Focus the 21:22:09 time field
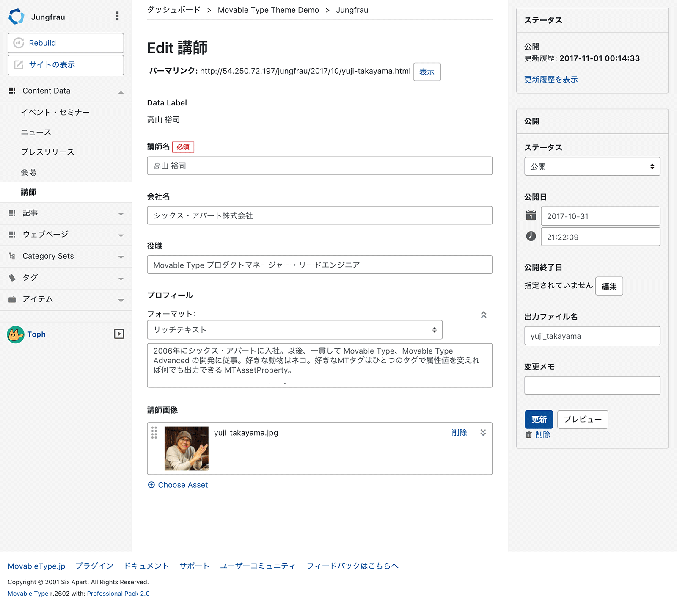 click(600, 237)
